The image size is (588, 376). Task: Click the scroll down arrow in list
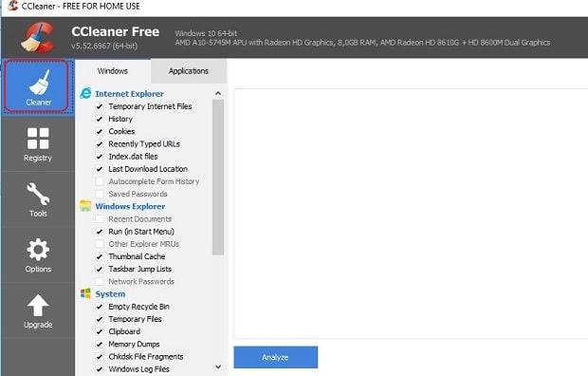(x=218, y=367)
